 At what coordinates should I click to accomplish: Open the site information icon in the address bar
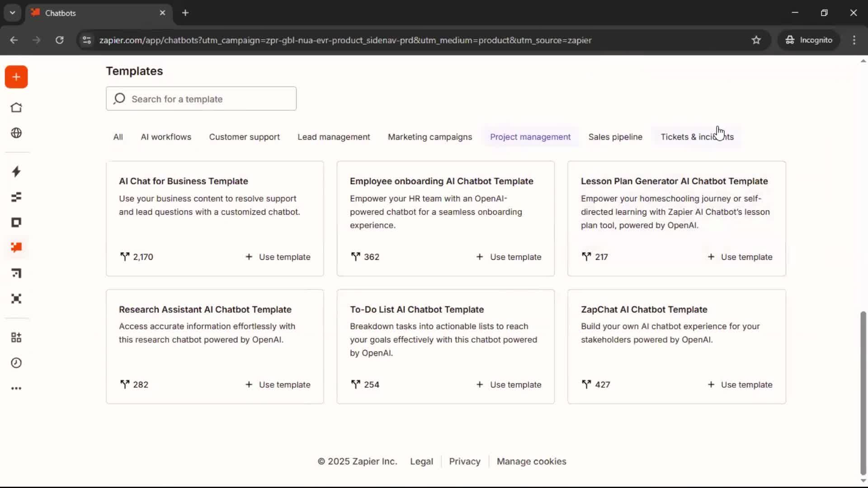click(87, 40)
